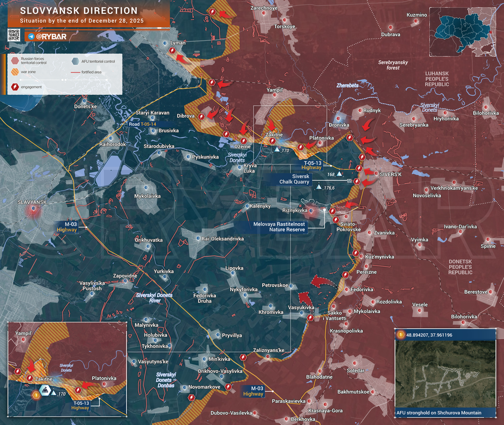This screenshot has height=425, width=504.
Task: Click the striped war zone legend swatch
Action: [x=14, y=72]
